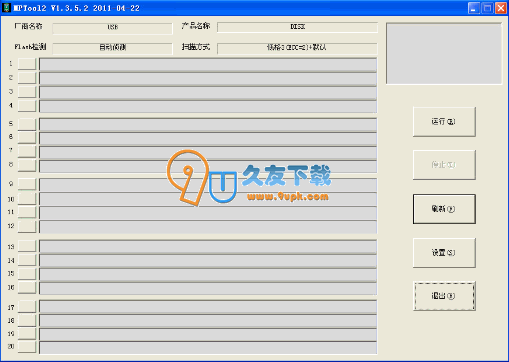Image resolution: width=509 pixels, height=362 pixels.
Task: Click the progress bar for port 4
Action: point(208,107)
